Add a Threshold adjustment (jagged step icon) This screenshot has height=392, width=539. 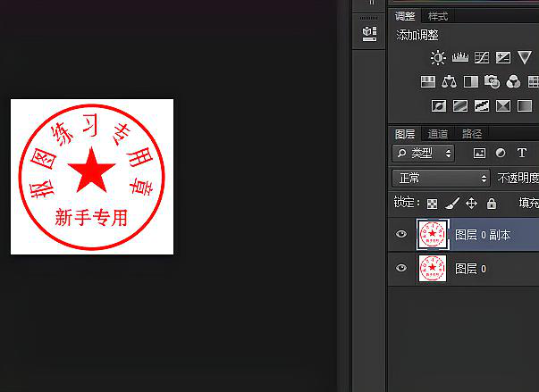coord(482,105)
